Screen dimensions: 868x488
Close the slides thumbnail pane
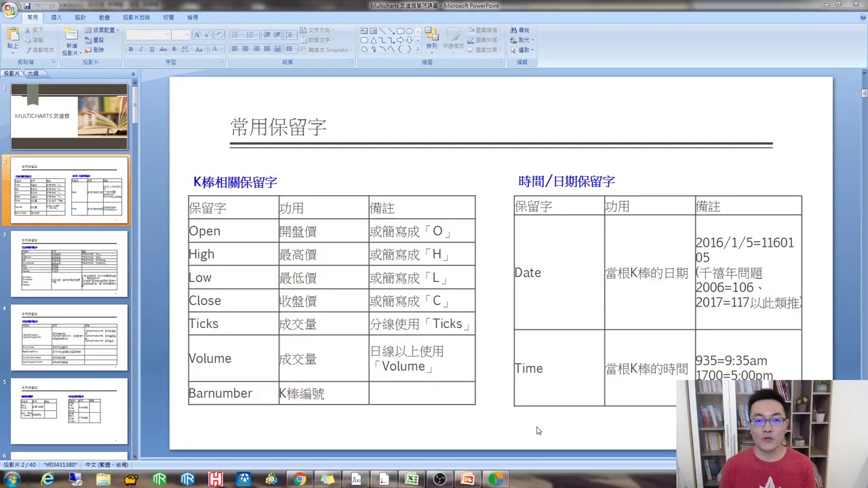click(133, 73)
